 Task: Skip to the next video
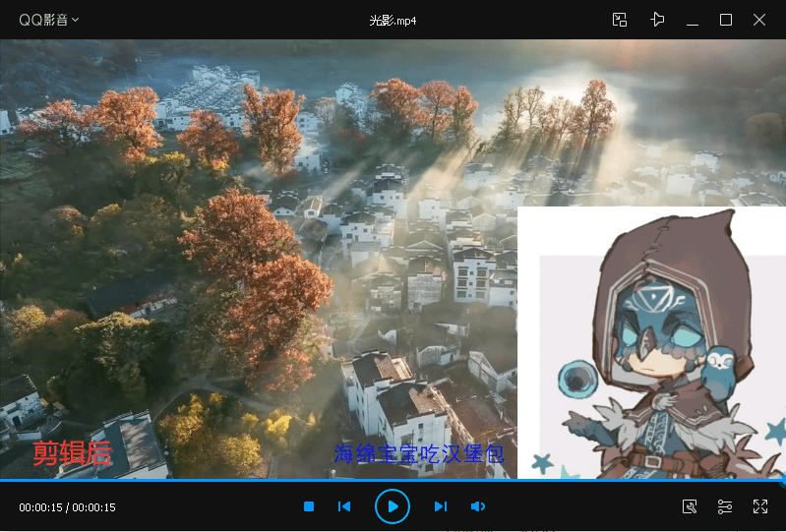pos(440,507)
